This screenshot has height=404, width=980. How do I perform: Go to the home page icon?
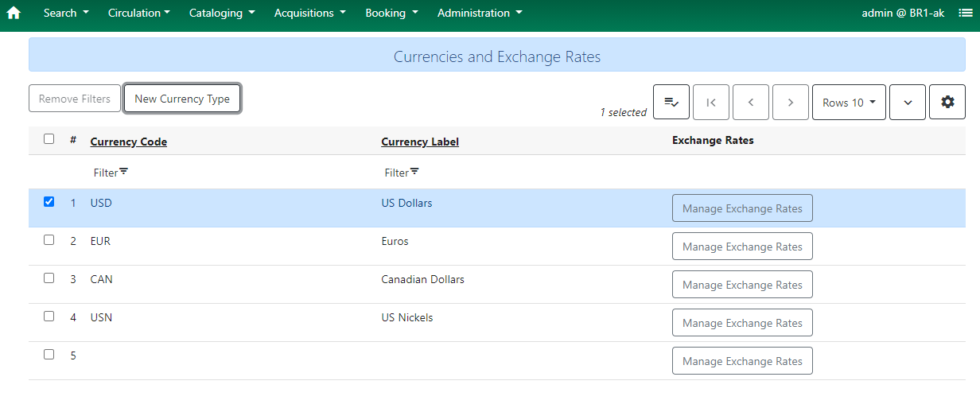click(x=14, y=13)
